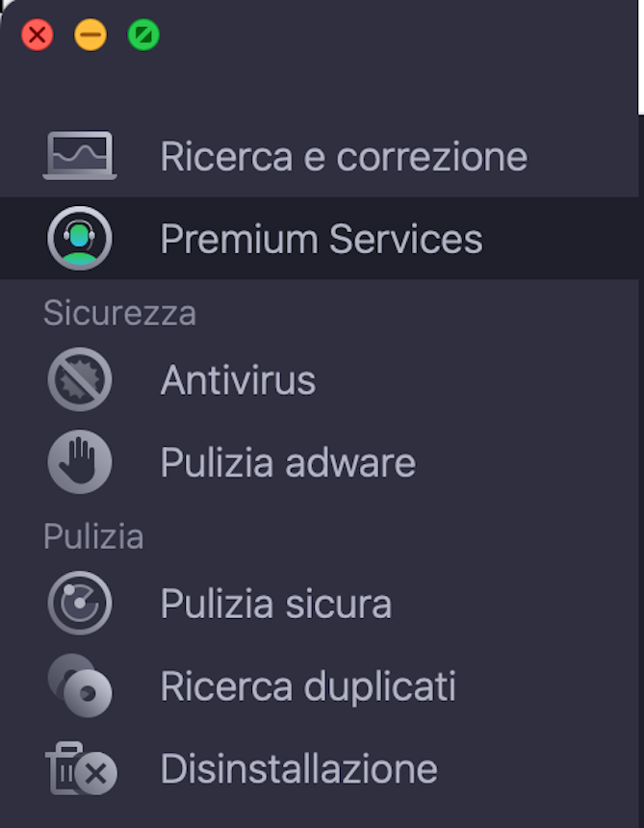Select the Ricerca e correzione laptop icon
Viewport: 644px width, 828px height.
[x=80, y=155]
